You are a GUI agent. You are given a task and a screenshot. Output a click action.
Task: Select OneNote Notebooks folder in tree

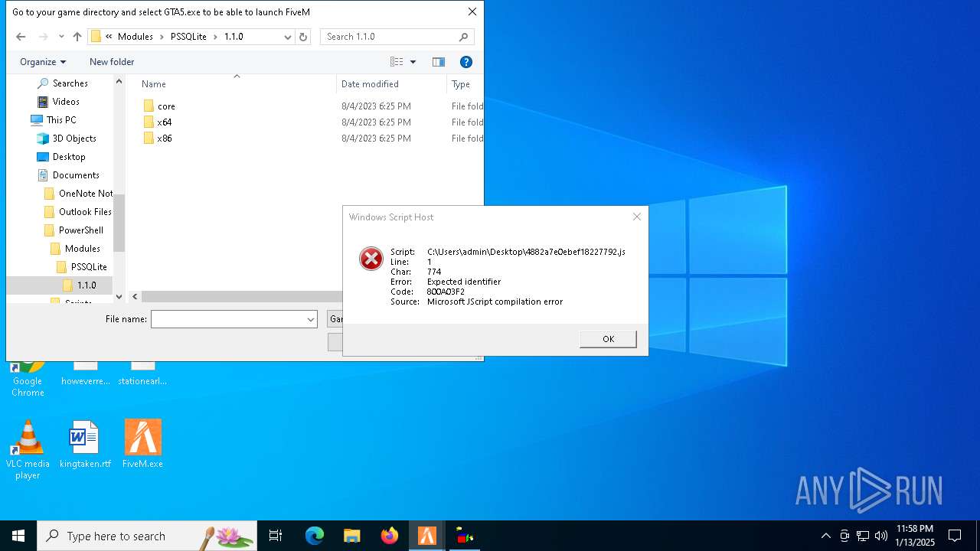tap(85, 194)
